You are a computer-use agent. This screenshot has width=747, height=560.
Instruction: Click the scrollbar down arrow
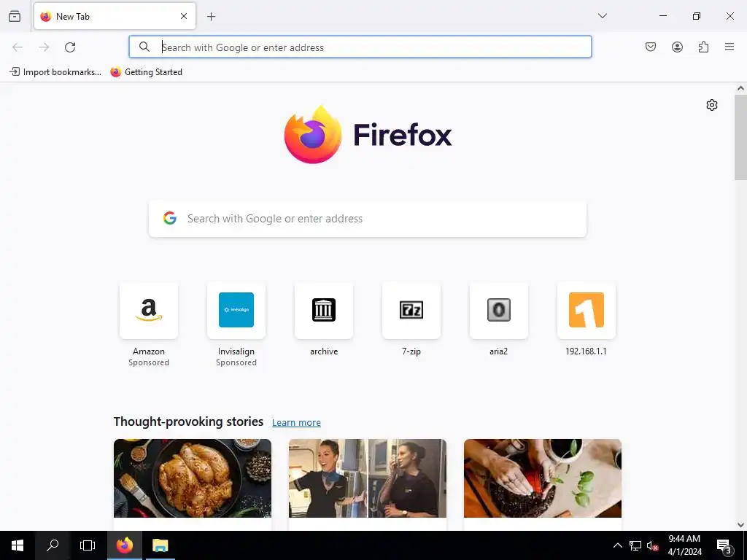coord(740,525)
